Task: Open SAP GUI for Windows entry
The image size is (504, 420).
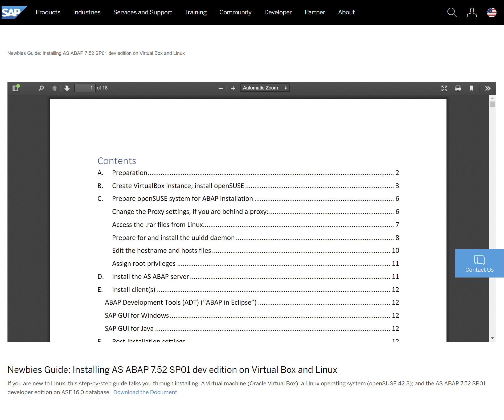Action: coord(252,316)
